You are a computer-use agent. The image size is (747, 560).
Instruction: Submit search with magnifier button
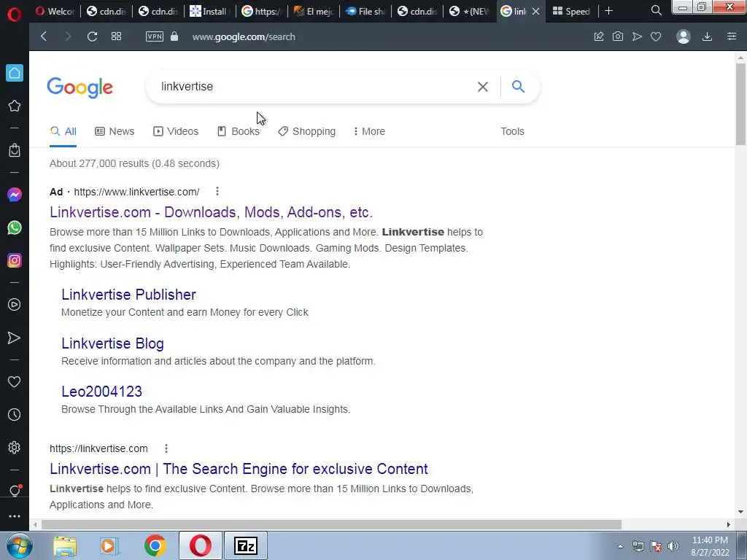(x=519, y=86)
